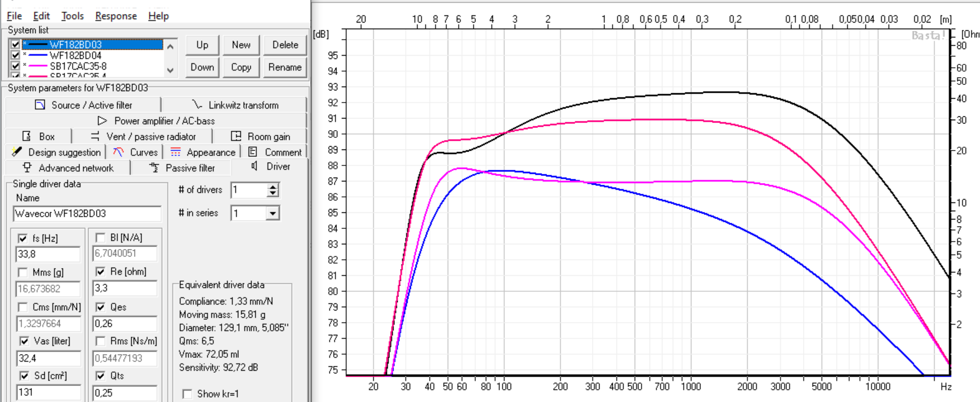
Task: Click the Sd value field 131
Action: pos(48,393)
